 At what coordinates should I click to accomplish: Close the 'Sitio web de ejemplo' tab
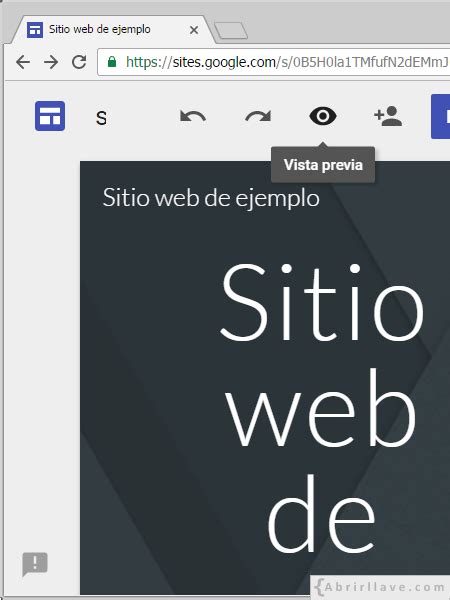pyautogui.click(x=194, y=30)
